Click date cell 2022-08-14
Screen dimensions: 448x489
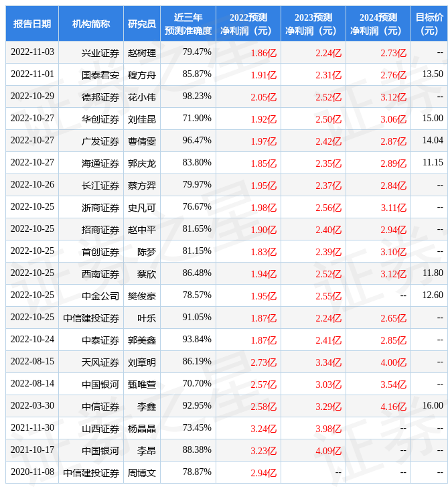(32, 384)
